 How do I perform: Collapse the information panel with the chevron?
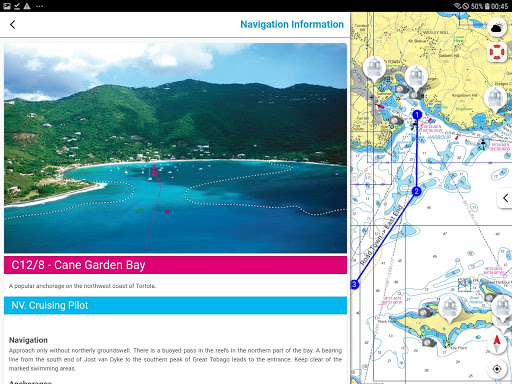click(x=506, y=198)
